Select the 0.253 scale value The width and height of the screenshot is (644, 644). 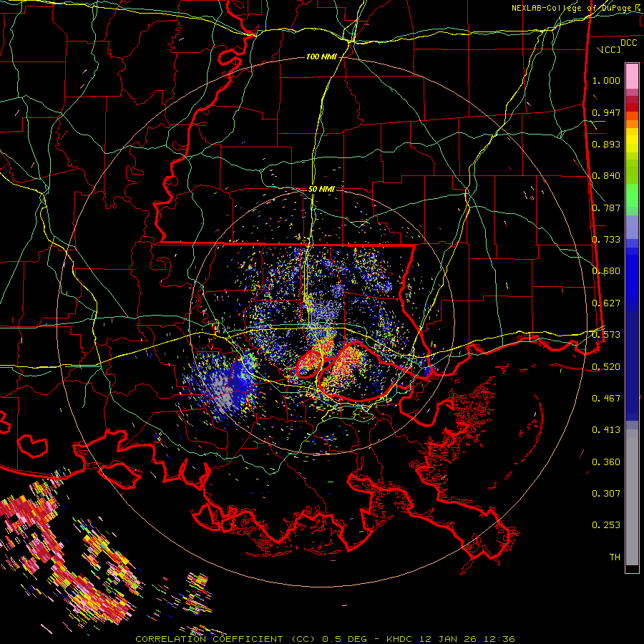pyautogui.click(x=606, y=525)
